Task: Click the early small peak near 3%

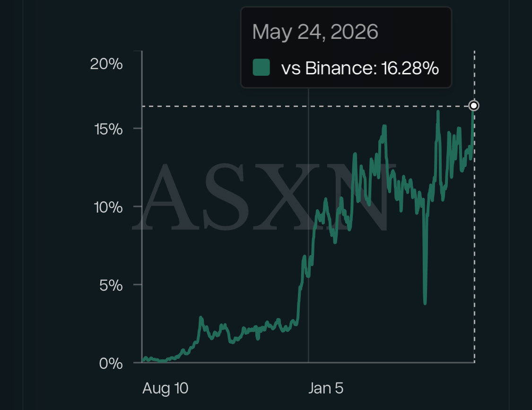Action: [x=201, y=318]
